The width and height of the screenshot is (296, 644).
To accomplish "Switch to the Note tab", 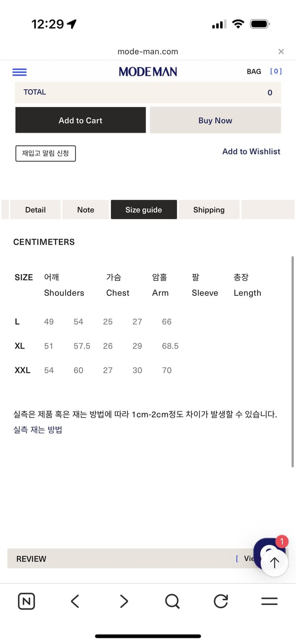I will 85,210.
